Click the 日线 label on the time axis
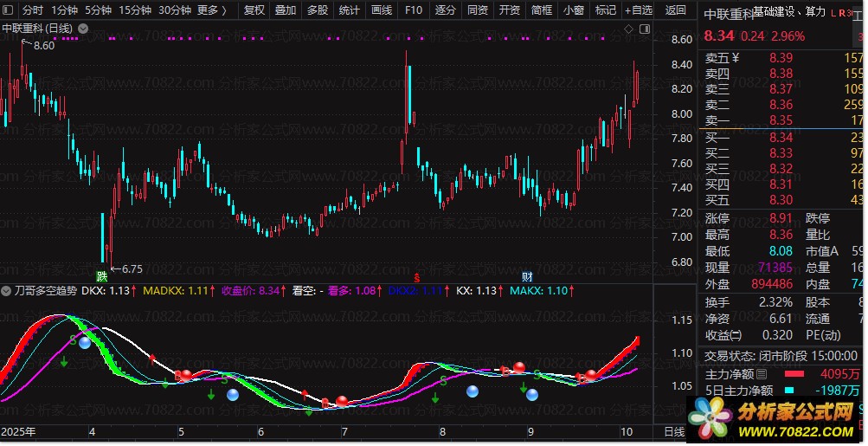Viewport: 868px width, 446px height. click(x=673, y=431)
